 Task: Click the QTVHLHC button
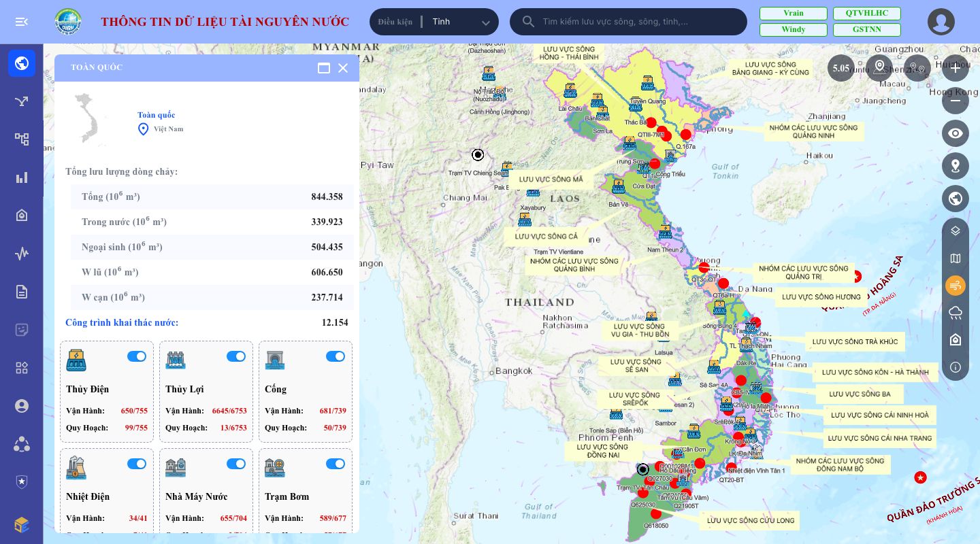867,14
